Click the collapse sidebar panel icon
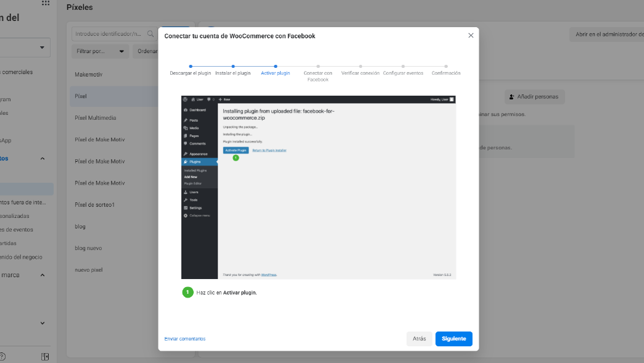 (45, 356)
